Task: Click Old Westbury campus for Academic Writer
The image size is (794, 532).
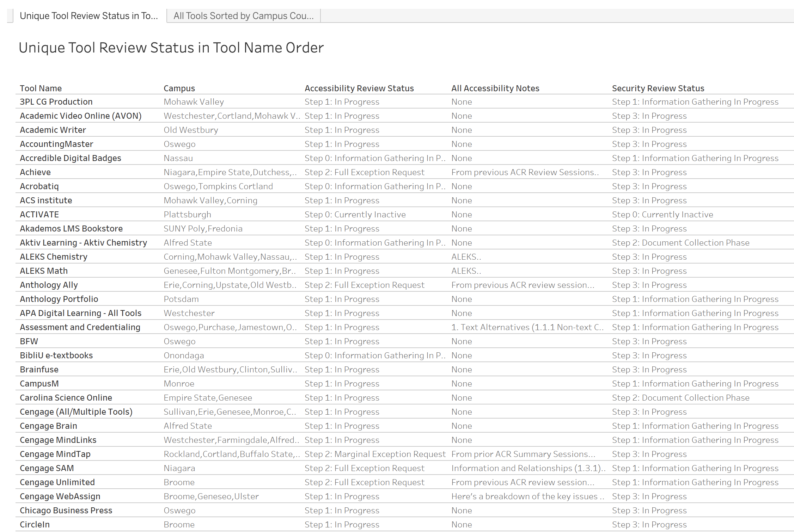Action: click(x=191, y=130)
